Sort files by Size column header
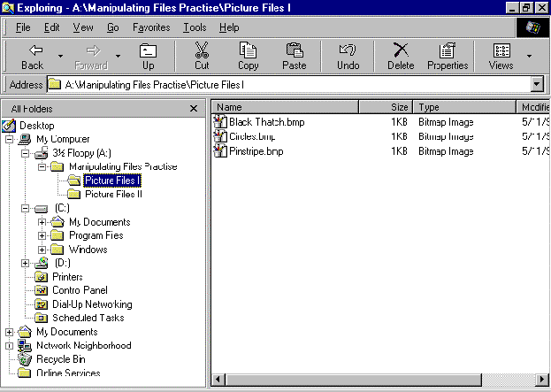Screen dimensions: 551x392 click(386, 107)
